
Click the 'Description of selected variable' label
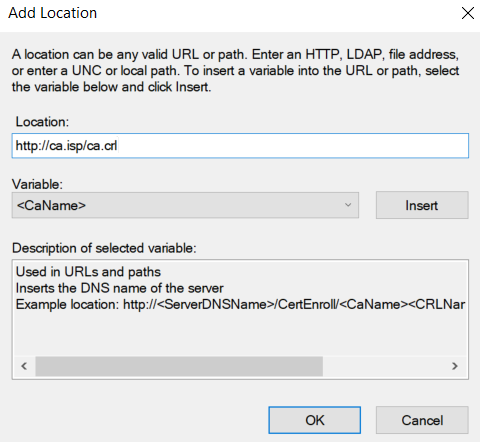tap(104, 248)
